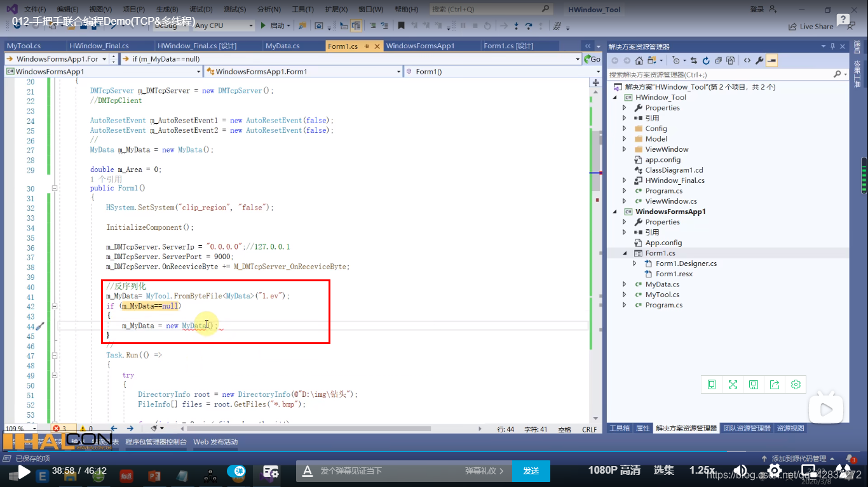Click the Sync with Active Document arrows icon

coord(694,60)
